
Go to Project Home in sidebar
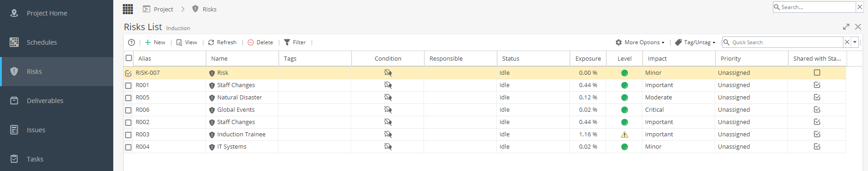coord(46,13)
